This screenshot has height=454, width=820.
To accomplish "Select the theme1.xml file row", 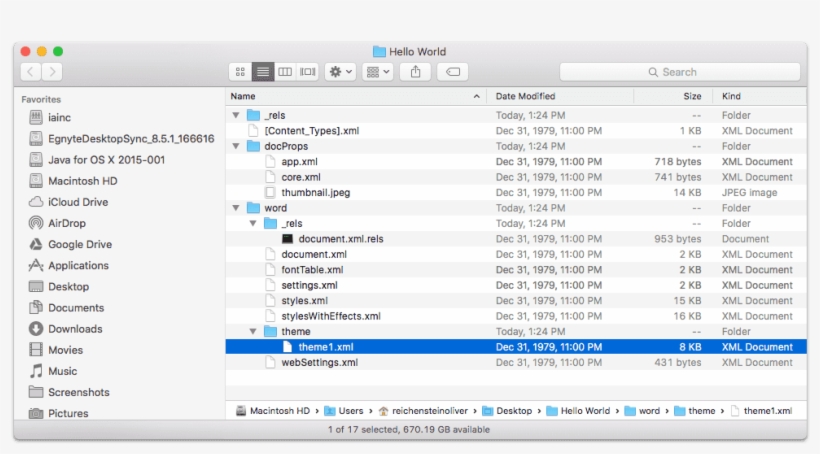I will [x=516, y=347].
